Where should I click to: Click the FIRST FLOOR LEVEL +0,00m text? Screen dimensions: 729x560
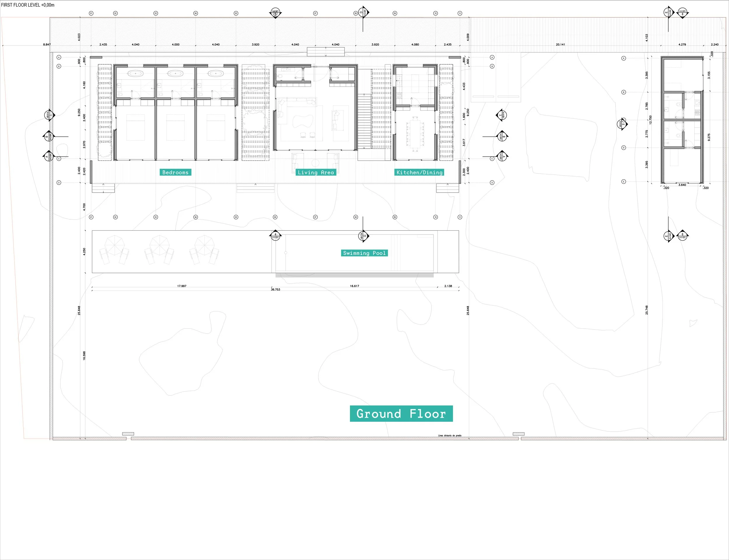click(x=28, y=5)
